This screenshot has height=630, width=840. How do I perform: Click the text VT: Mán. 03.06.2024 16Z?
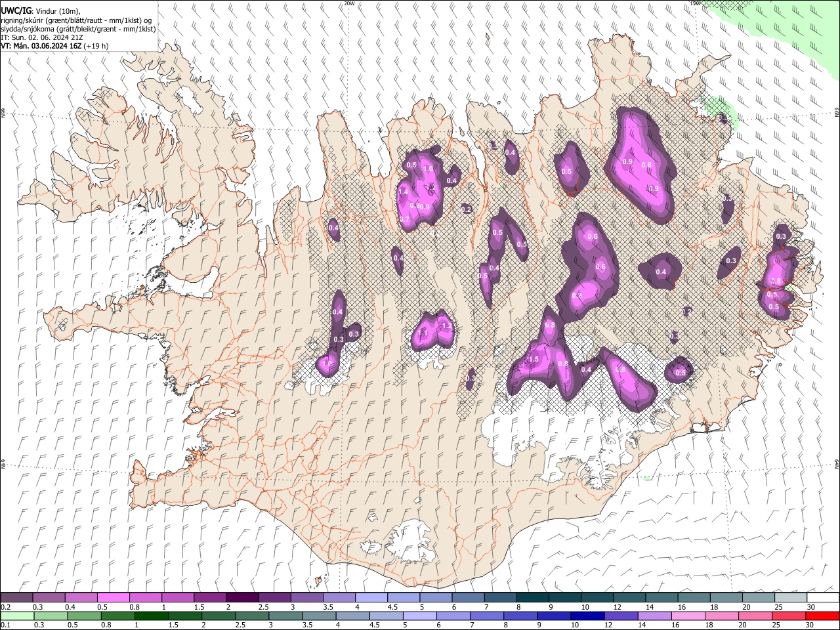(41, 46)
